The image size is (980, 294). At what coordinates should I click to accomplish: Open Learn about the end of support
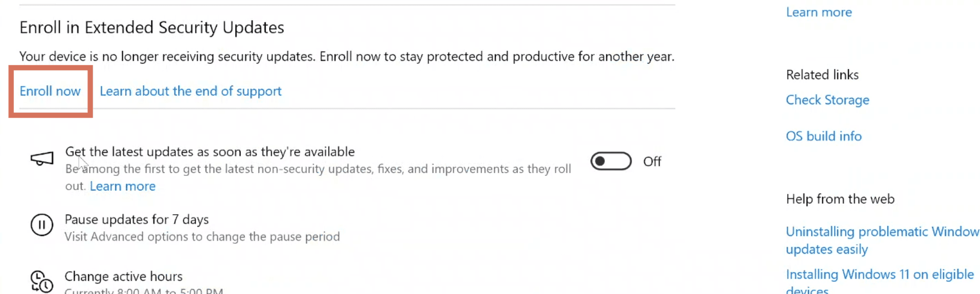[190, 91]
